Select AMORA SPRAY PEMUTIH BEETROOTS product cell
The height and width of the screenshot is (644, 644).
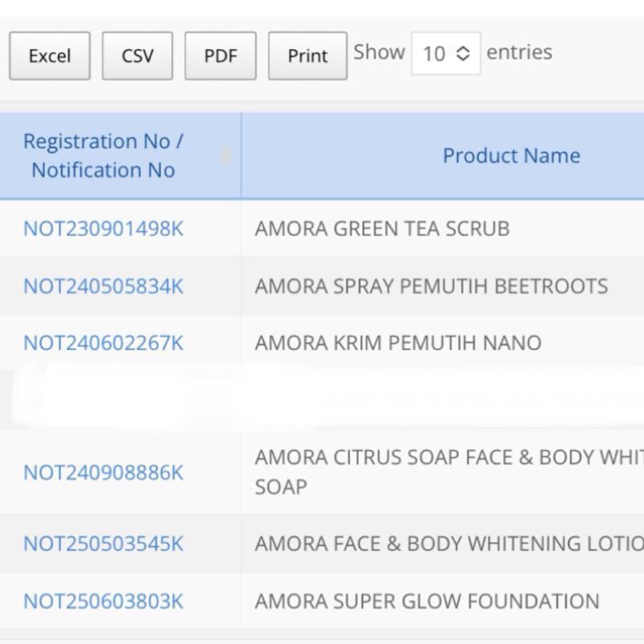[x=431, y=286]
